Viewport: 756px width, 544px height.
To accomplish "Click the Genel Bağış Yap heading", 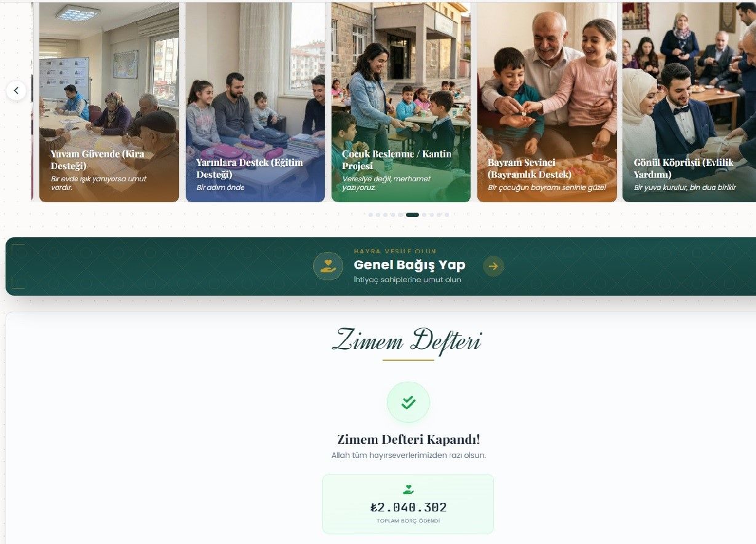I will coord(410,265).
